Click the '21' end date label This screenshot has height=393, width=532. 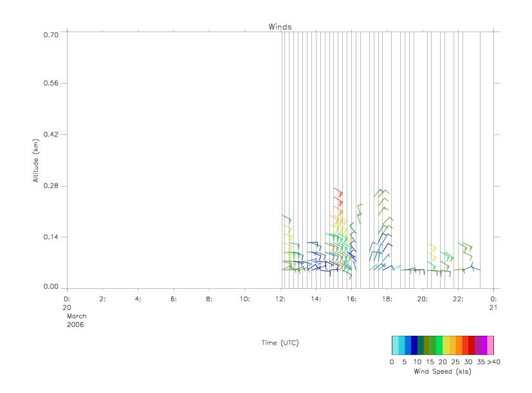coord(493,307)
